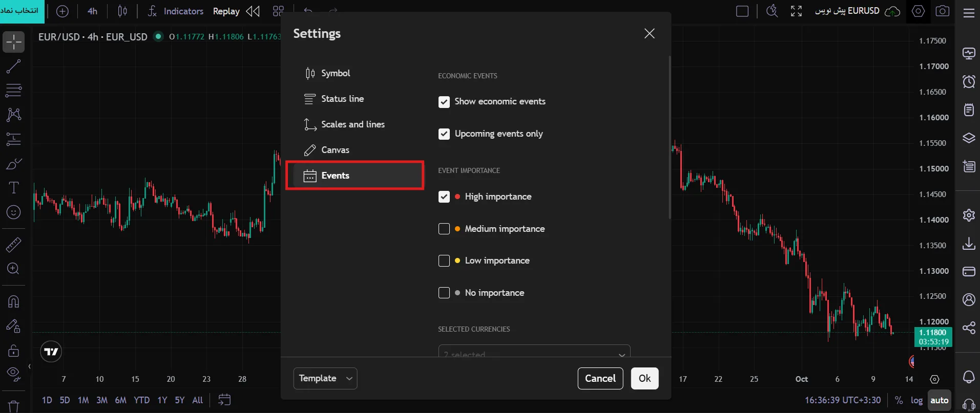
Task: Cancel the Settings dialog
Action: point(600,378)
